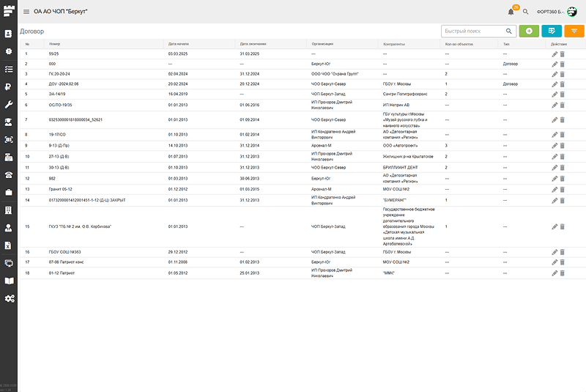Click the orange filter button
This screenshot has height=392, width=586.
pyautogui.click(x=574, y=31)
